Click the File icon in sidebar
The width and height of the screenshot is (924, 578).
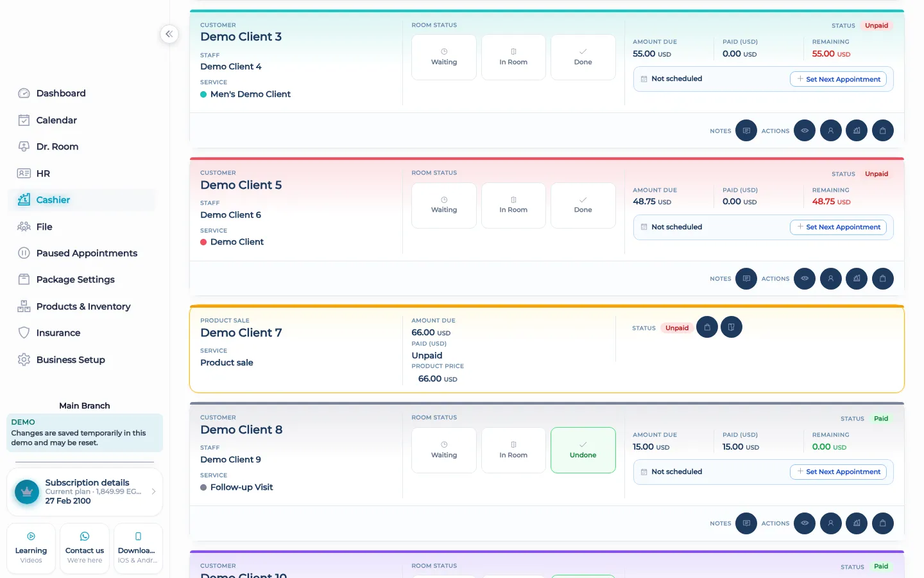[x=24, y=227]
